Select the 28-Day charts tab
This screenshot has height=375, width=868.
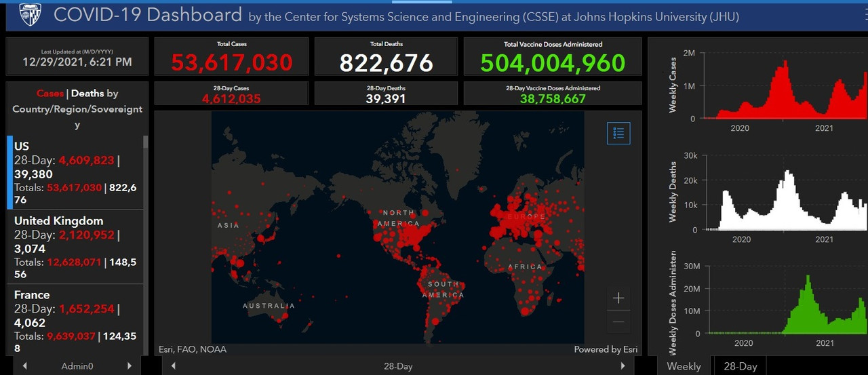coord(741,366)
